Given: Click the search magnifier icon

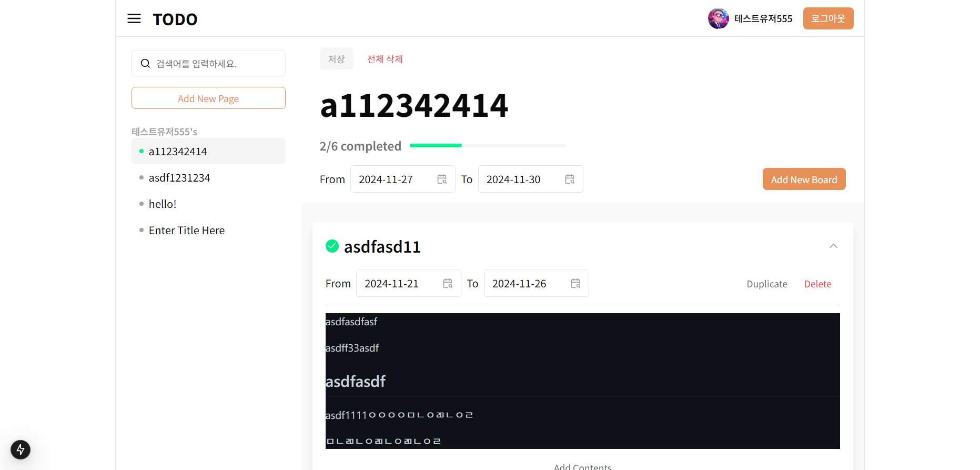Looking at the screenshot, I should pos(145,64).
